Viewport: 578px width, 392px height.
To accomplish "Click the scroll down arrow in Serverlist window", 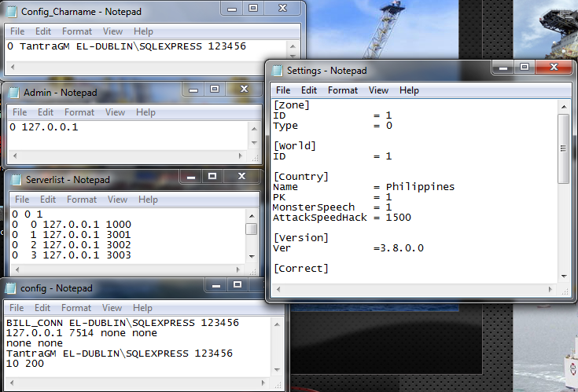I will coord(251,255).
